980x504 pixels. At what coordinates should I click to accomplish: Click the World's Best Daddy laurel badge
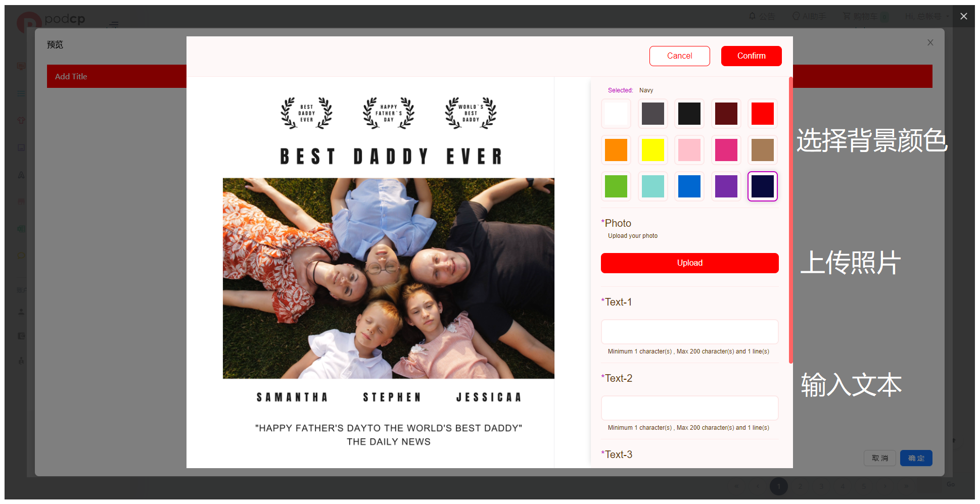coord(471,113)
